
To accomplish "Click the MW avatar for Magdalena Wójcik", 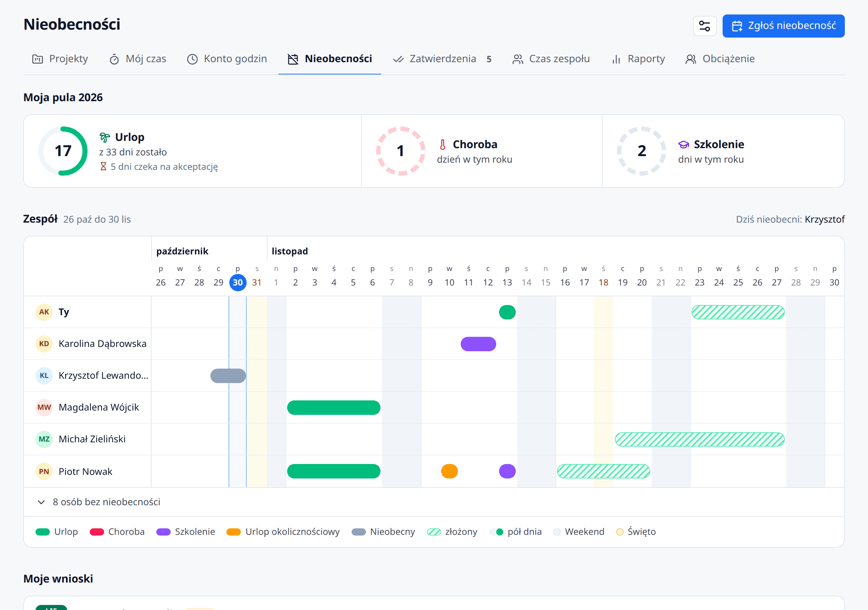I will 44,407.
